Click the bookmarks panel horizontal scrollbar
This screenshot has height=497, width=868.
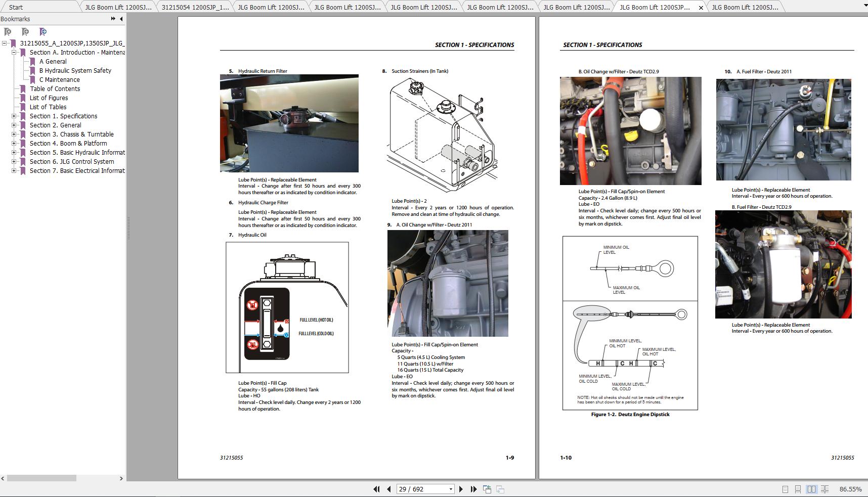(x=41, y=478)
